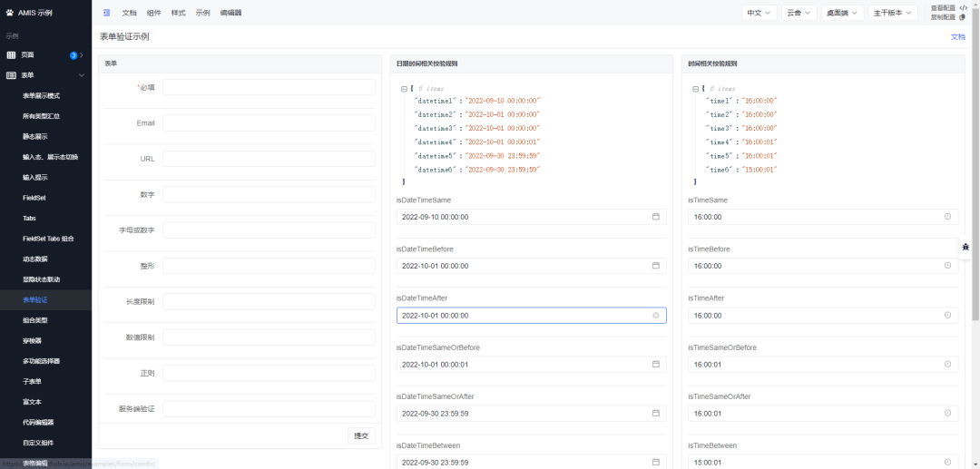Viewport: 980px width, 469px height.
Task: Open the 中文 language dropdown
Action: click(759, 13)
